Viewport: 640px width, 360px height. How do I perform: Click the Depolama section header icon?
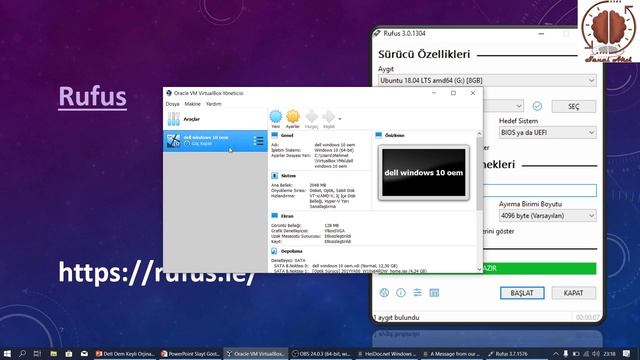click(x=275, y=251)
